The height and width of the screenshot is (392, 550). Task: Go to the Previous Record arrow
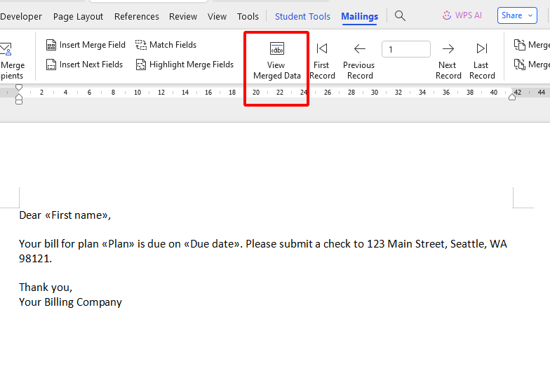click(x=359, y=48)
